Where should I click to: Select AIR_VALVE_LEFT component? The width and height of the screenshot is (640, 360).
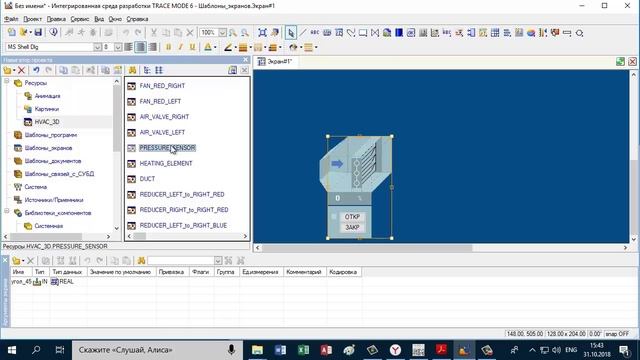click(162, 132)
